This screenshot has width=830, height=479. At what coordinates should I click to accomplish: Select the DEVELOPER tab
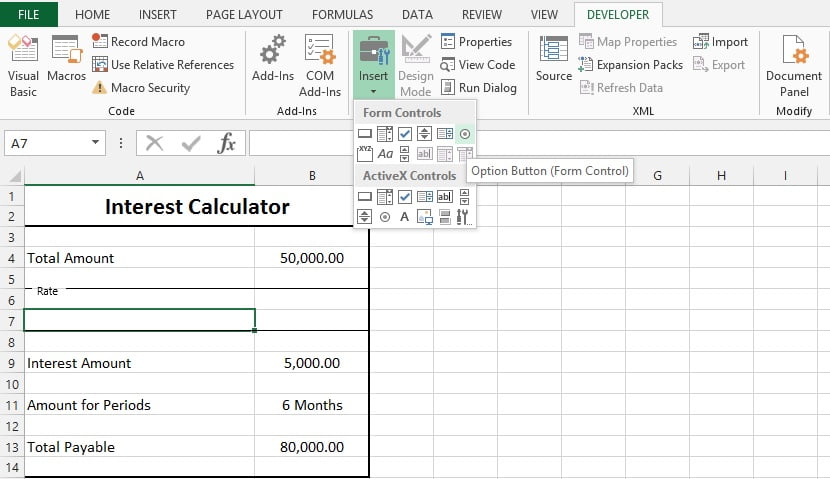click(618, 14)
